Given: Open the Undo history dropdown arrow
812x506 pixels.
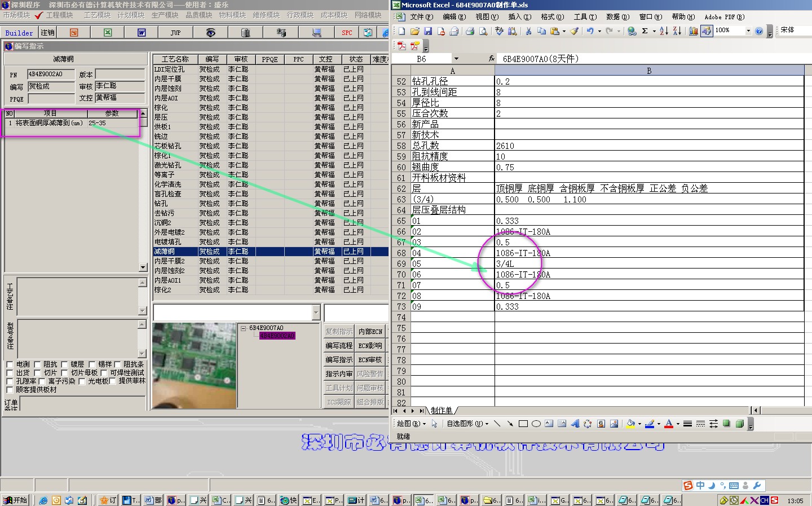Looking at the screenshot, I should coord(599,31).
